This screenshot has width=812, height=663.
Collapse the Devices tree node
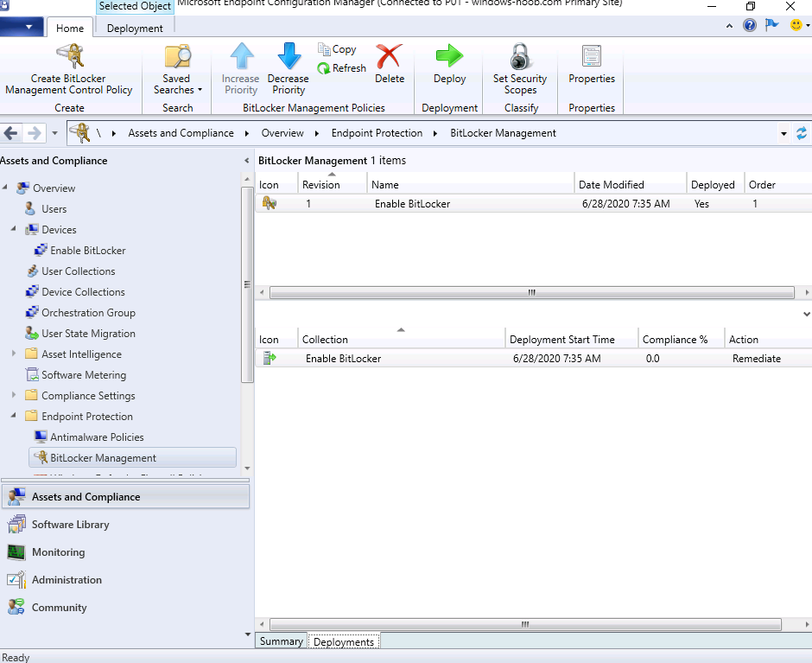[x=14, y=228]
